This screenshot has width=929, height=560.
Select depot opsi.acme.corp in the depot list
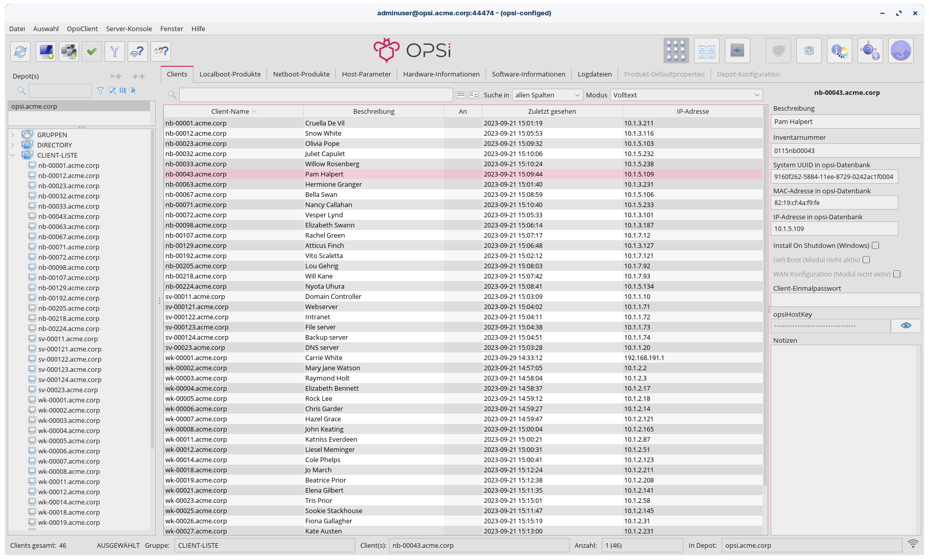click(79, 106)
